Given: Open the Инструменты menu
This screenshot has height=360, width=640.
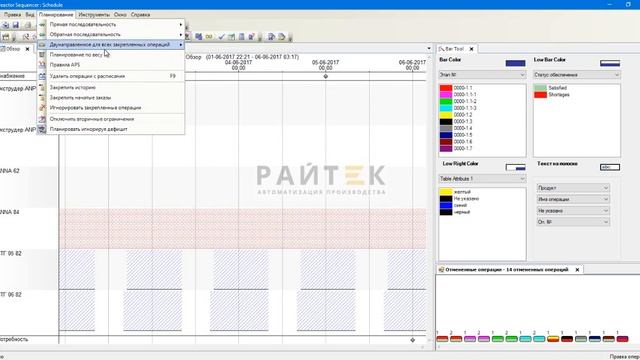Looking at the screenshot, I should point(94,15).
